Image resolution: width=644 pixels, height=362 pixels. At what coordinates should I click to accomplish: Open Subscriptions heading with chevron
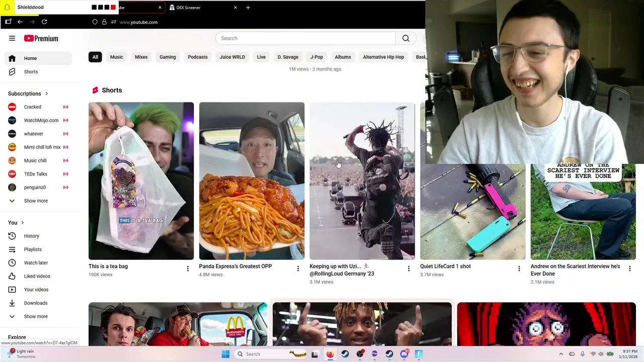pos(28,94)
